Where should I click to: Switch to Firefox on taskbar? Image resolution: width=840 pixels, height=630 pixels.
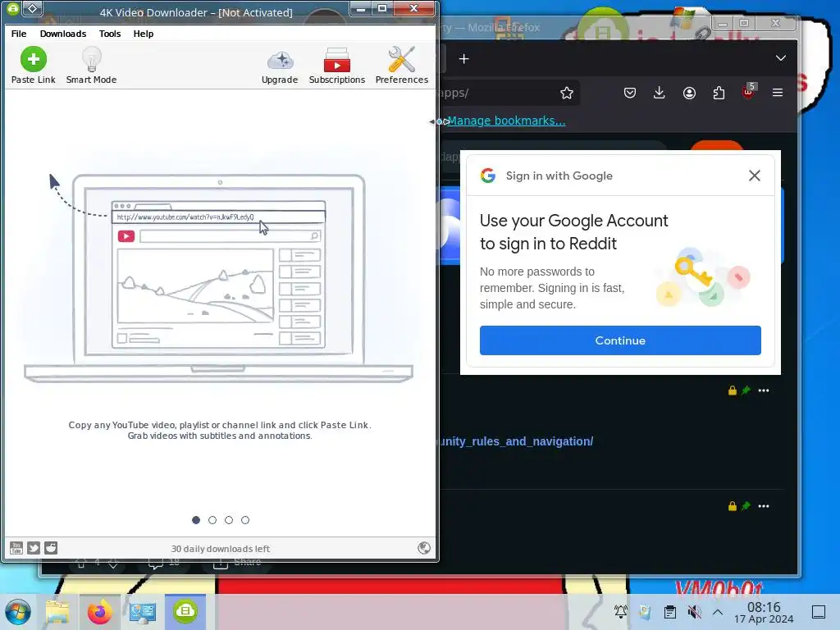[99, 612]
